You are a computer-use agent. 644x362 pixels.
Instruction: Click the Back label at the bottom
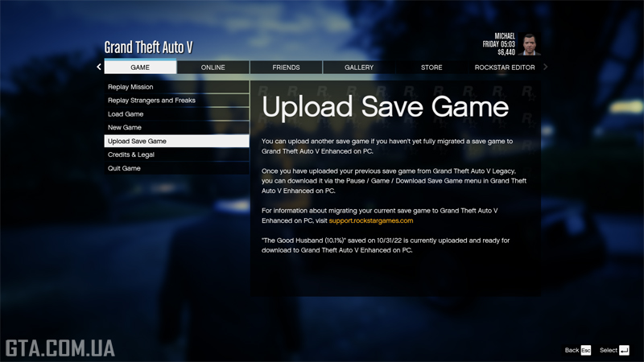[572, 350]
